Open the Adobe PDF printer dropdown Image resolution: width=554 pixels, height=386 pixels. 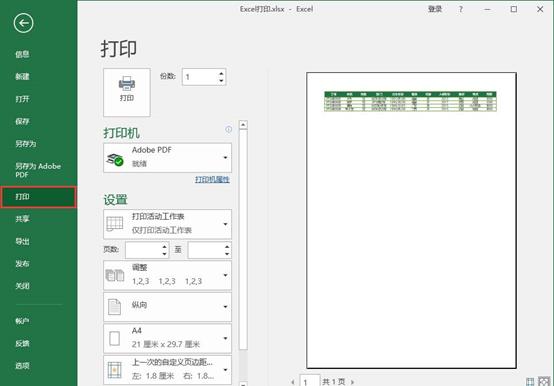pos(167,158)
